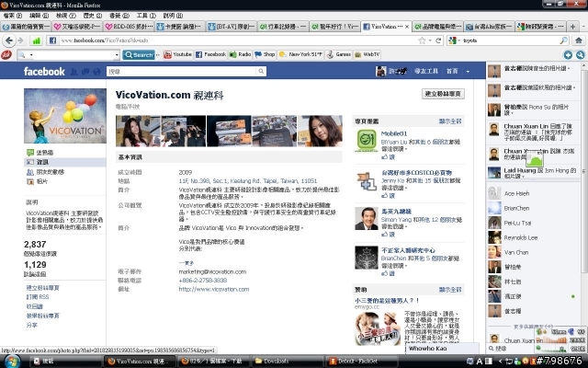Expand the 更多 see-more link under company info
The width and height of the screenshot is (588, 368).
pyautogui.click(x=187, y=263)
